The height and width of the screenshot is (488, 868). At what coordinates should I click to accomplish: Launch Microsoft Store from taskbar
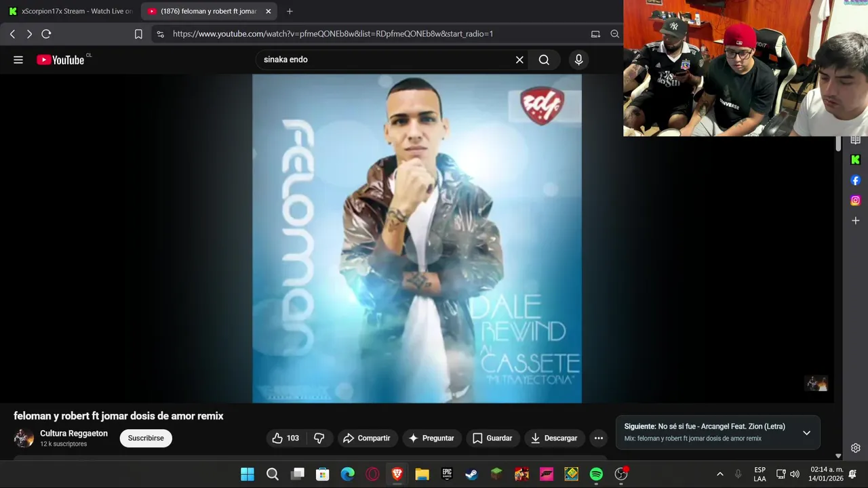(x=323, y=474)
